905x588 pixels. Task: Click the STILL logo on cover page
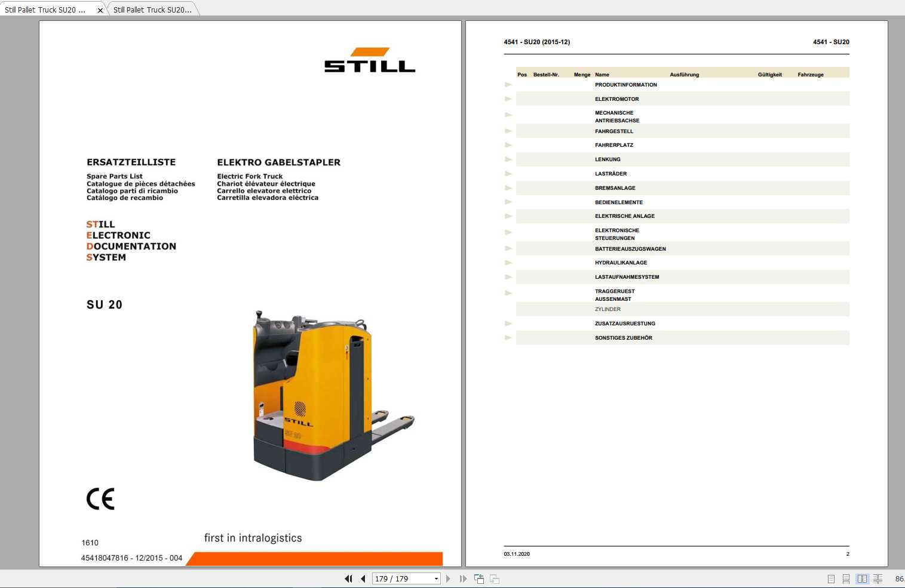click(370, 60)
